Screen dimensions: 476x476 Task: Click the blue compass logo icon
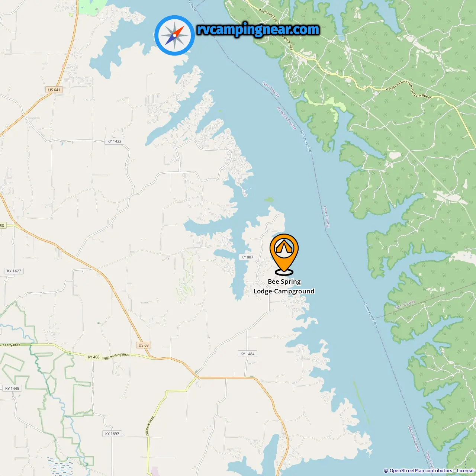tap(174, 35)
